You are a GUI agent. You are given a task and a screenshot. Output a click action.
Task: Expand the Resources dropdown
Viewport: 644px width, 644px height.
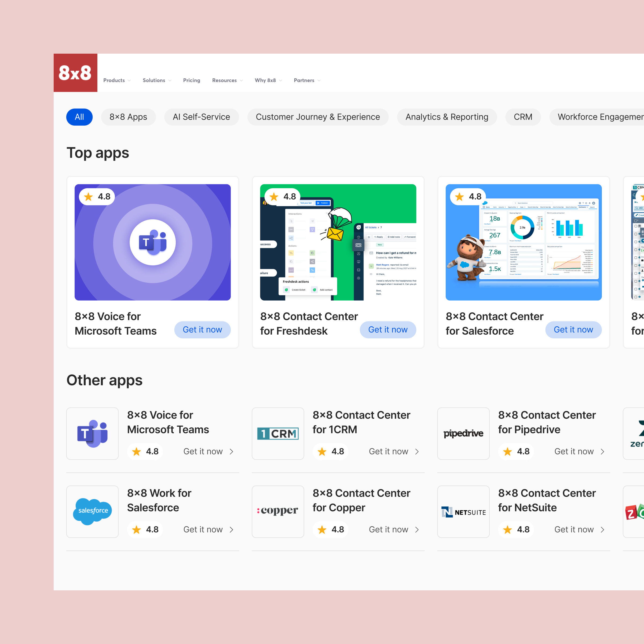(227, 80)
